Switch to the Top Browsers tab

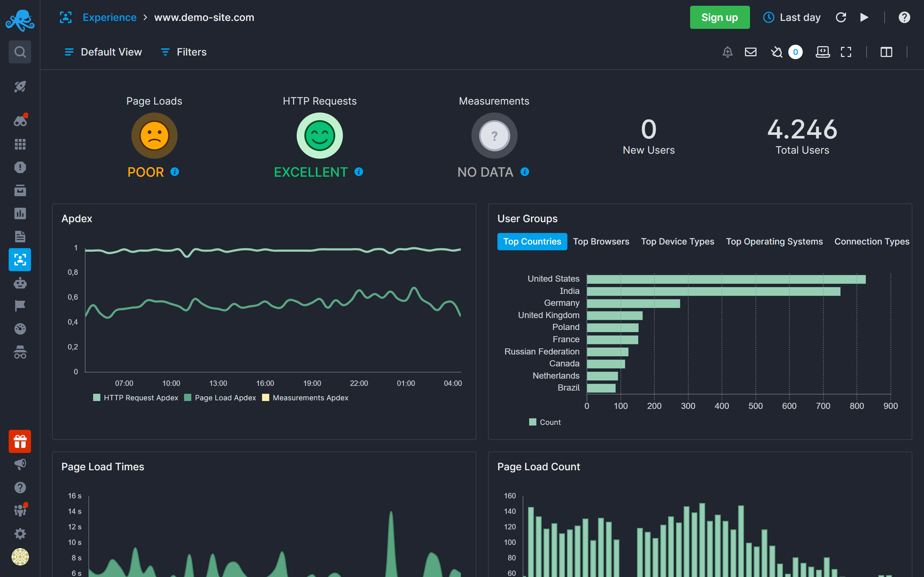[x=601, y=241]
